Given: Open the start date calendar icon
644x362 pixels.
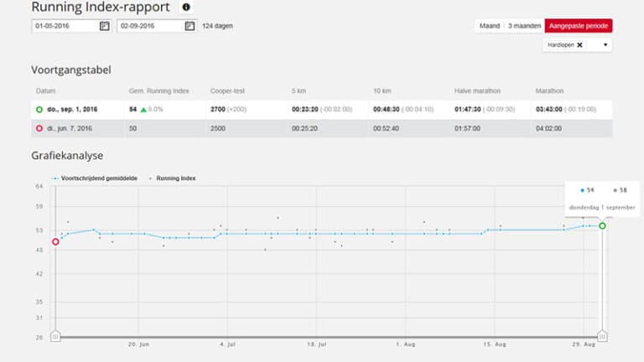Looking at the screenshot, I should click(x=105, y=26).
